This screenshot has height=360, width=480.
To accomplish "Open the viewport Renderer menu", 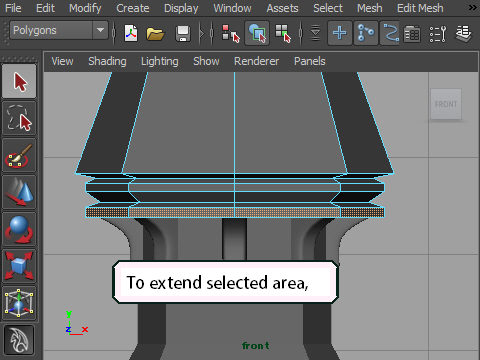I will [256, 61].
